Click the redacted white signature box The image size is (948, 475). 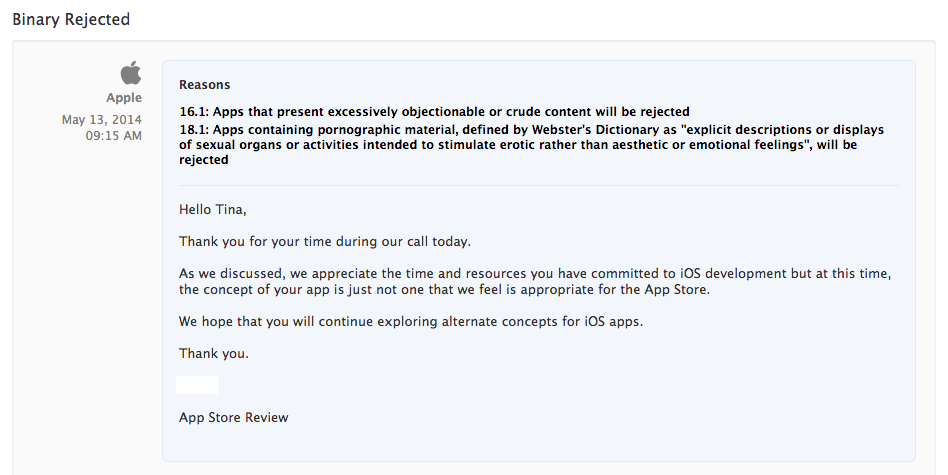point(197,385)
